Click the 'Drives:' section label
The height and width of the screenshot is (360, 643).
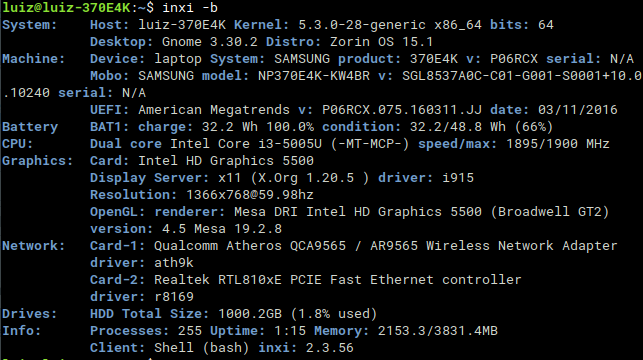click(30, 314)
